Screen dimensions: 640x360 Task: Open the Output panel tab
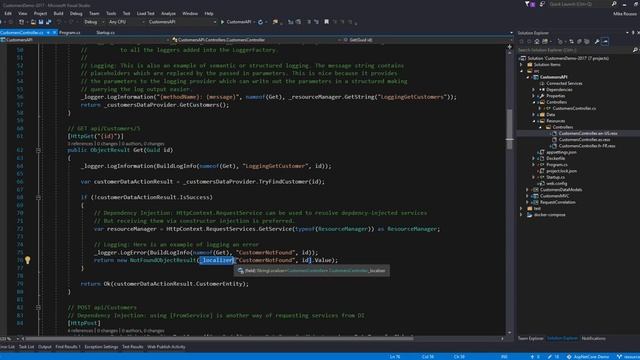(x=44, y=347)
